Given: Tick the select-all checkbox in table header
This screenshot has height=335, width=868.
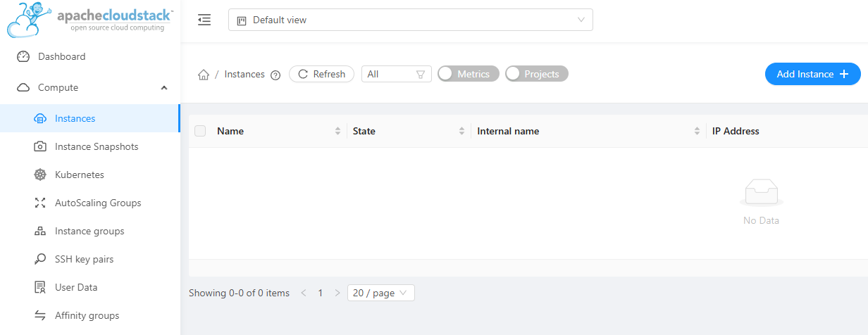Looking at the screenshot, I should 200,131.
